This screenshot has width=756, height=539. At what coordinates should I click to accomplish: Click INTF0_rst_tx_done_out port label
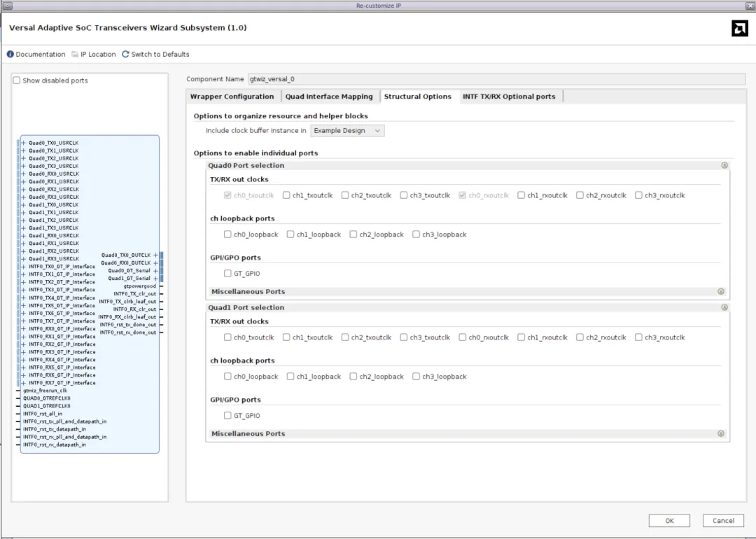tap(128, 325)
